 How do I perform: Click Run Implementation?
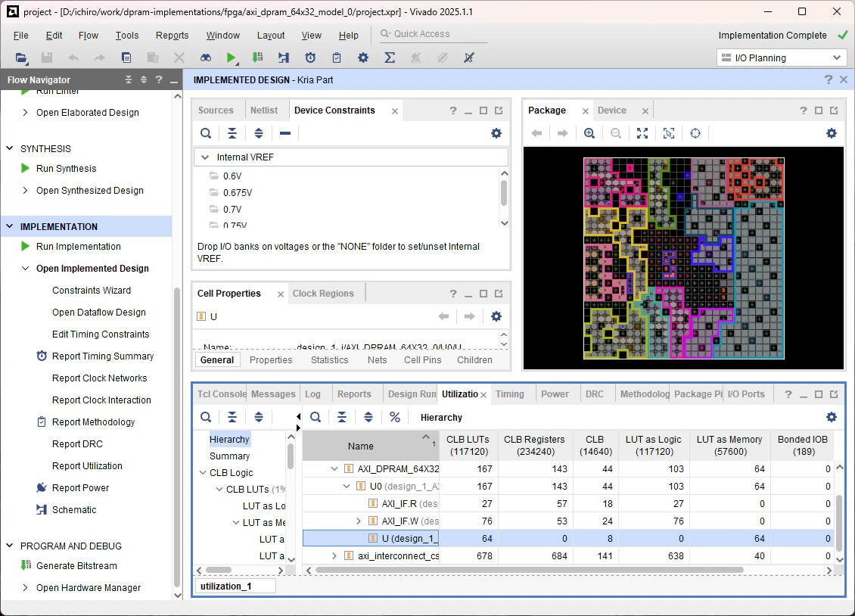tap(79, 247)
